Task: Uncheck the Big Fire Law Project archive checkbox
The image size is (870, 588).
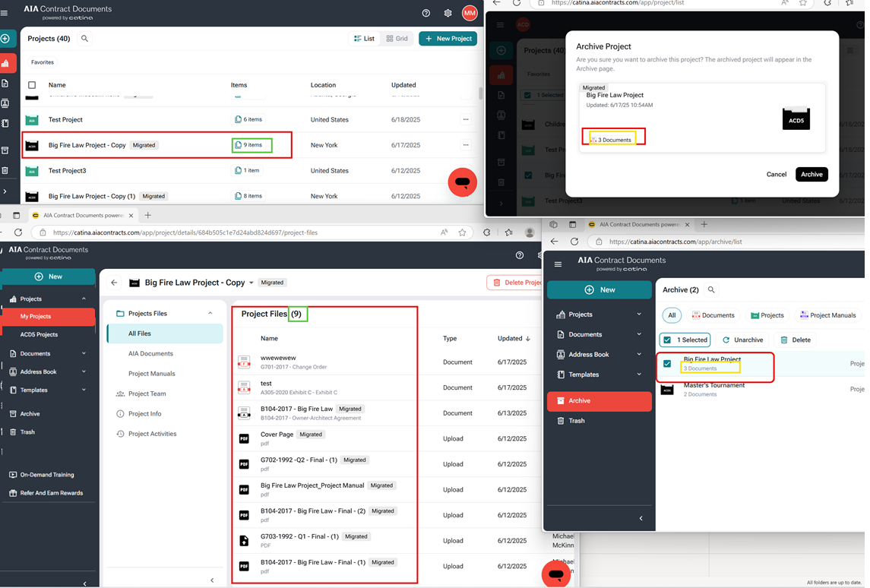Action: click(x=667, y=363)
